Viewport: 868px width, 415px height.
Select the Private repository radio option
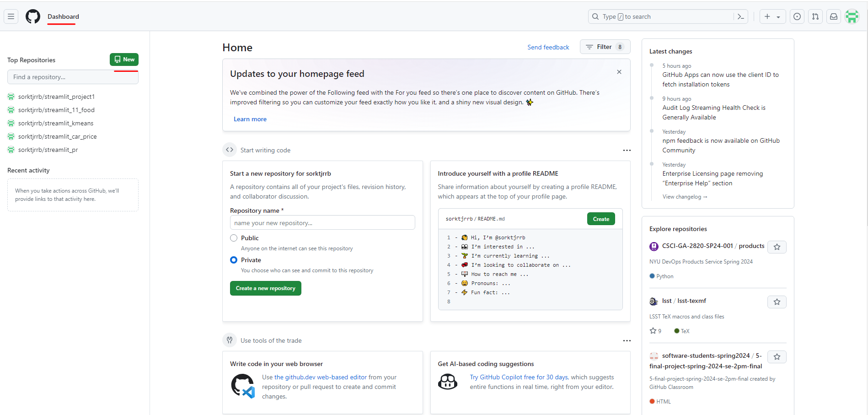234,260
